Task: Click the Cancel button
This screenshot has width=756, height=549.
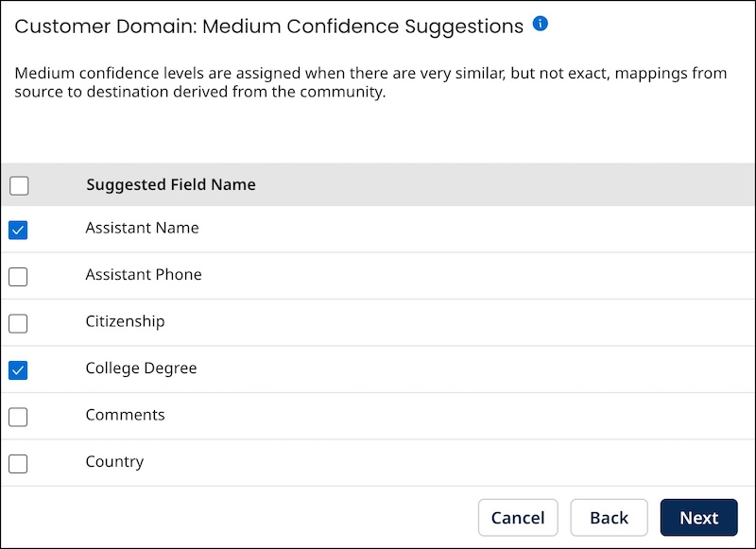Action: point(518,518)
